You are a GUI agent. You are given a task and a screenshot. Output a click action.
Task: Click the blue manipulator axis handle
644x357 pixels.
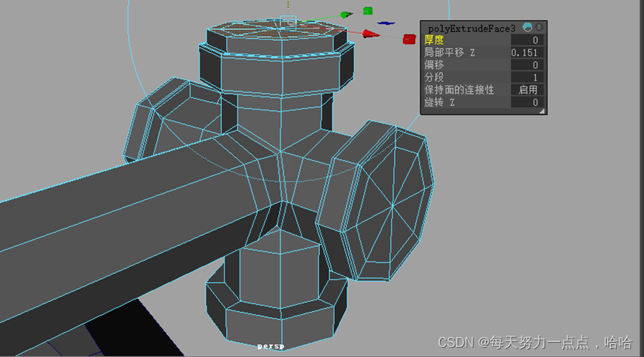pos(386,24)
